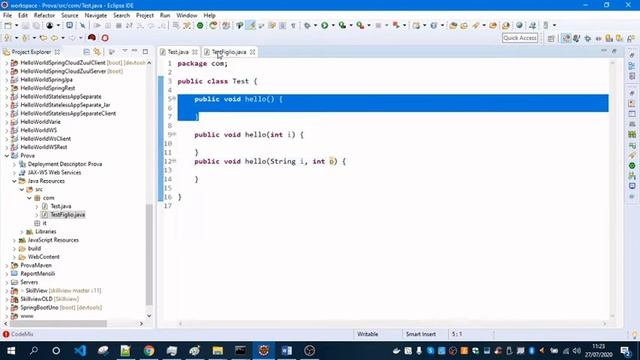Close the TestFiglio.java tab
This screenshot has width=640, height=360.
click(x=253, y=52)
